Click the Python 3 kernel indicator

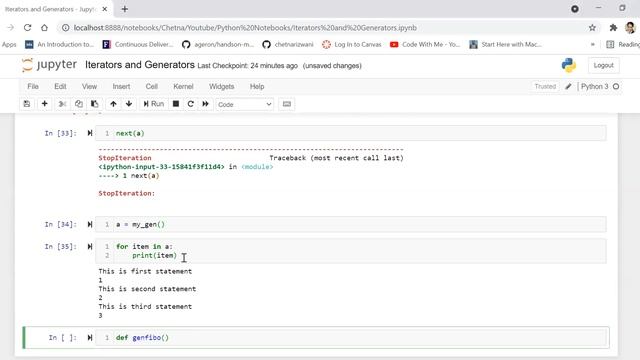594,87
